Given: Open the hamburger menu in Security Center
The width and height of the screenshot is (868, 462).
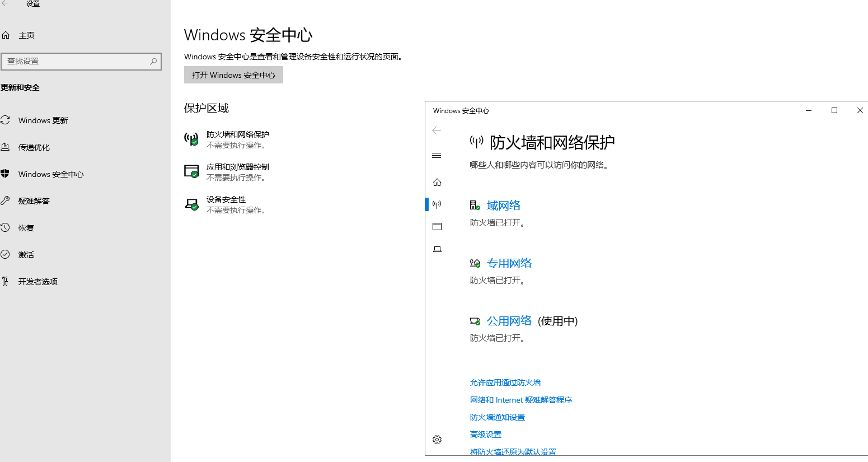Looking at the screenshot, I should coord(437,156).
